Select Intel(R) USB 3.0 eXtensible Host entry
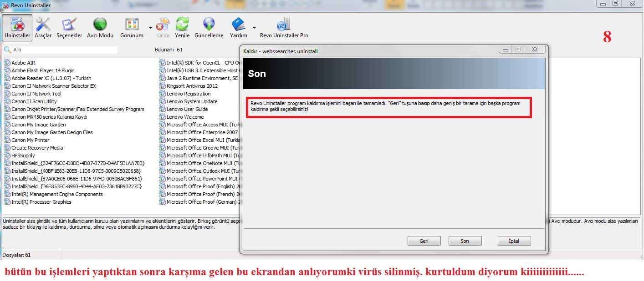The image size is (644, 281). (199, 70)
